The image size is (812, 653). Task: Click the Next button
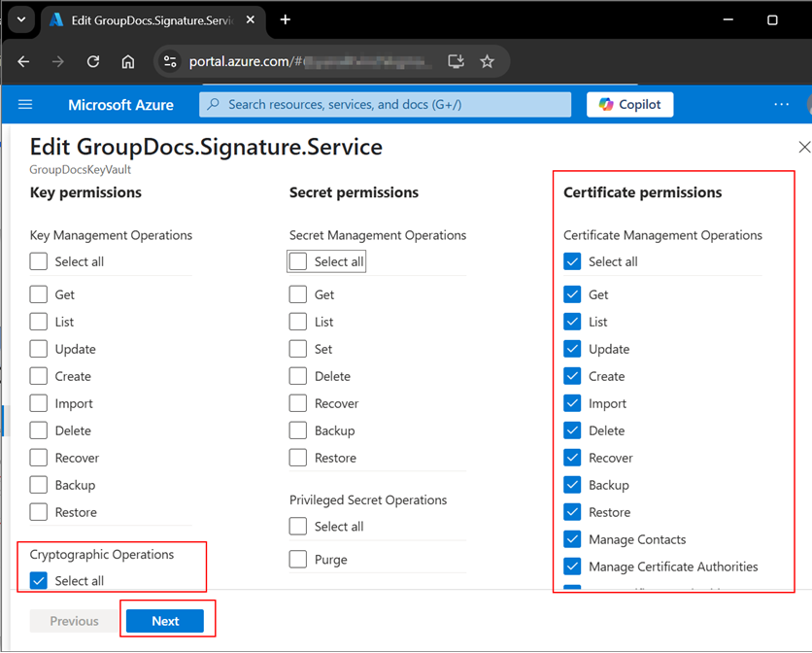pos(165,620)
